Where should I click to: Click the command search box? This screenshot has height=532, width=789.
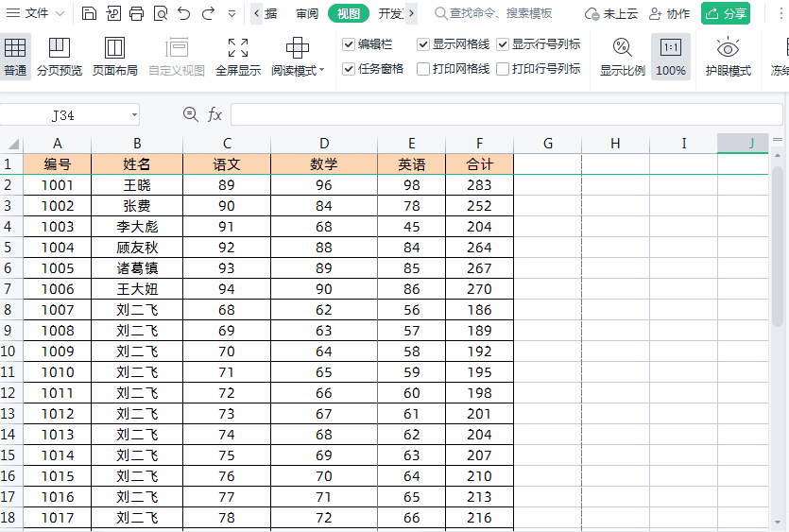pos(493,13)
